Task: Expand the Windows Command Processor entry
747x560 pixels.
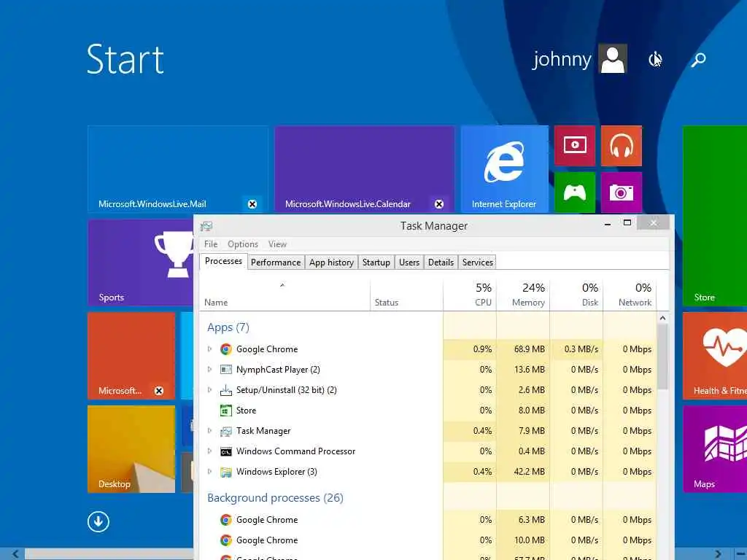Action: 209,451
